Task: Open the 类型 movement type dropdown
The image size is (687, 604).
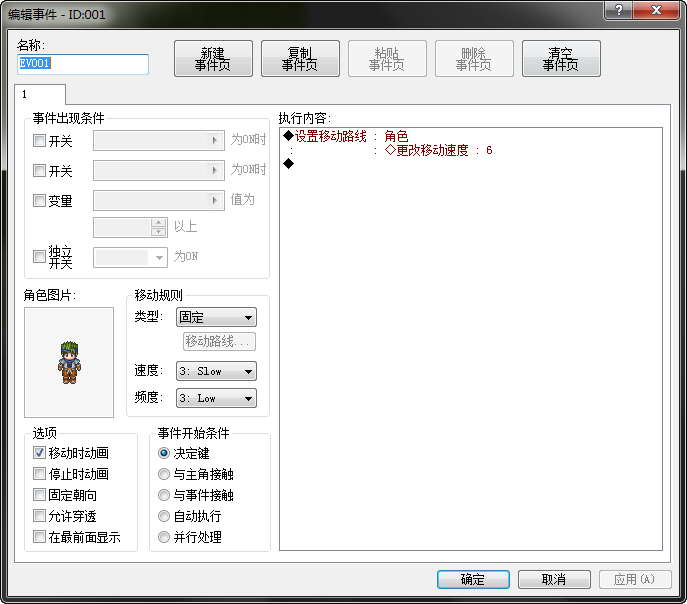Action: [x=216, y=317]
